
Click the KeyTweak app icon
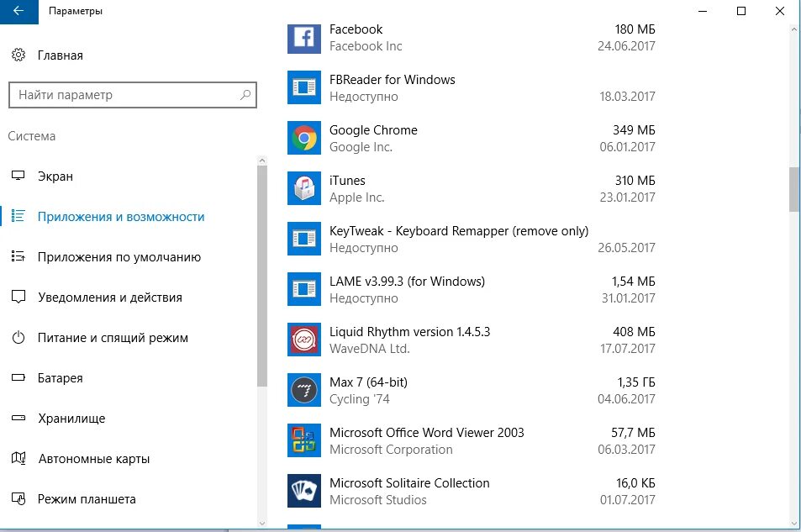pos(304,239)
